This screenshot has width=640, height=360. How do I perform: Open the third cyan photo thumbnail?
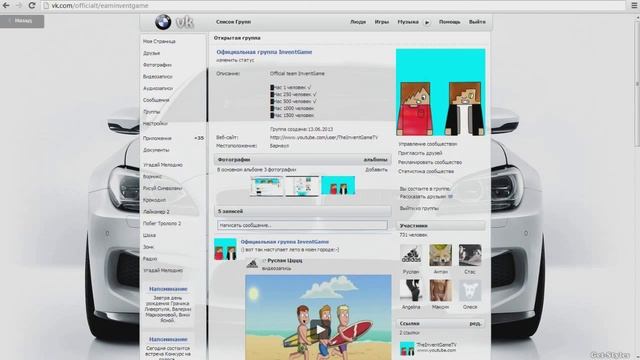(338, 186)
